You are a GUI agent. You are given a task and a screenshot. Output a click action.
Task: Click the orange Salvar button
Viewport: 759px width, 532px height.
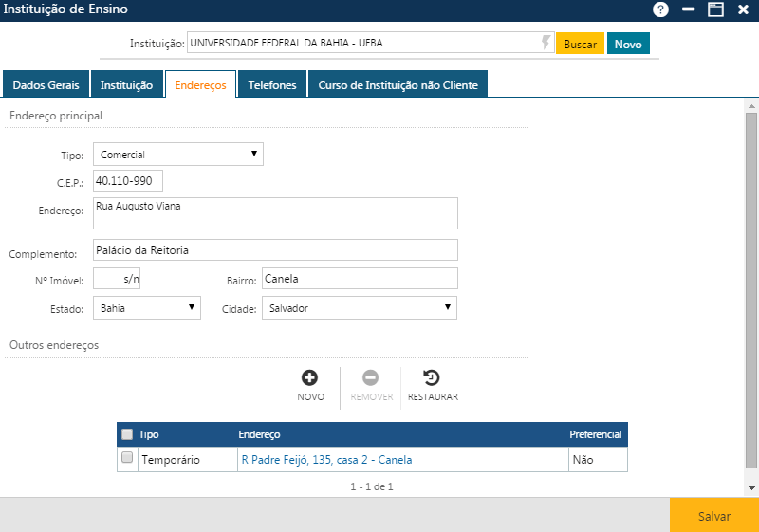(x=713, y=516)
